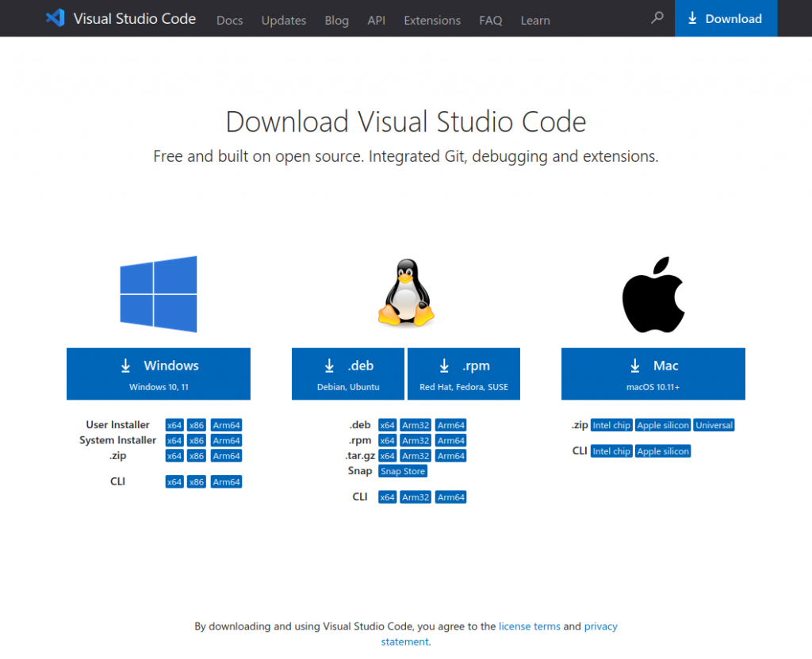Pick x86 for the Windows .zip
This screenshot has height=659, width=812.
coord(197,456)
